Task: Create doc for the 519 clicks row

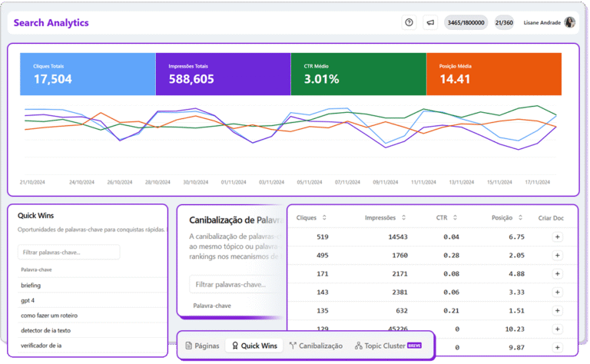Action: pyautogui.click(x=557, y=237)
